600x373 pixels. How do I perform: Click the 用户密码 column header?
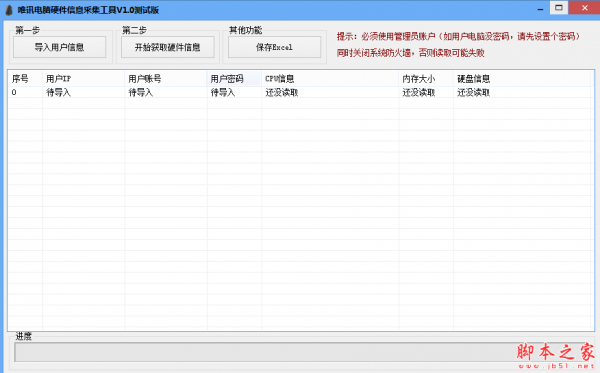(x=234, y=79)
